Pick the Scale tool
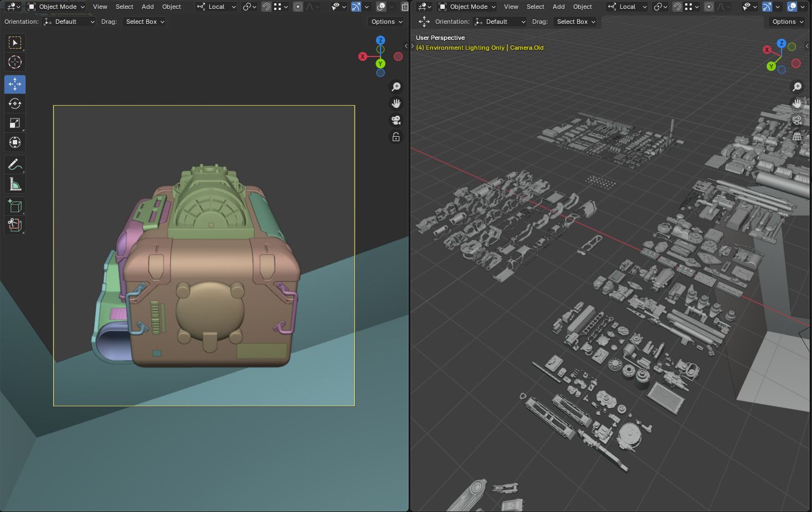 coord(15,123)
